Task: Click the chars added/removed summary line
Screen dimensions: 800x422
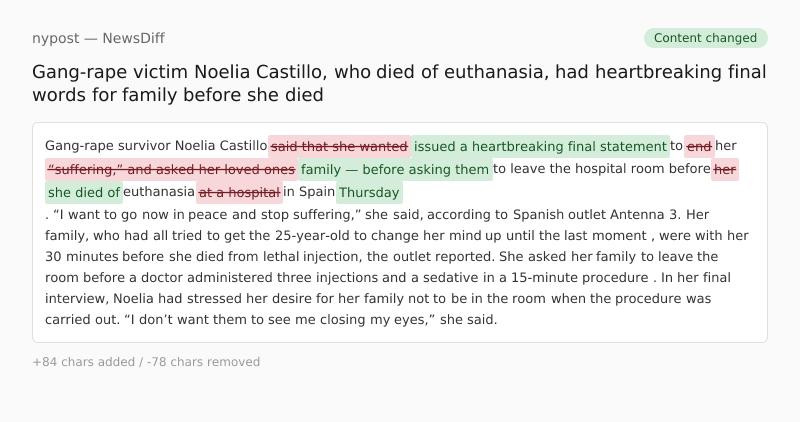Action: 146,362
